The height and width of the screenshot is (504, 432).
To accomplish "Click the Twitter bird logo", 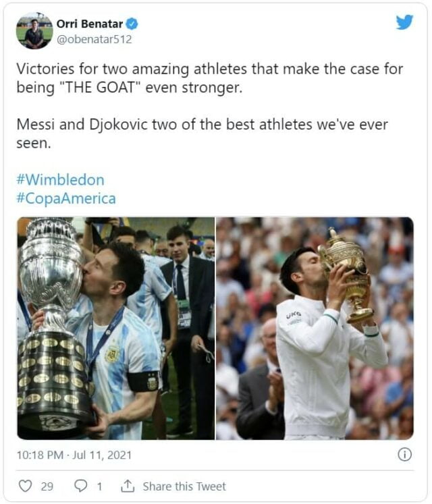I will (x=404, y=22).
